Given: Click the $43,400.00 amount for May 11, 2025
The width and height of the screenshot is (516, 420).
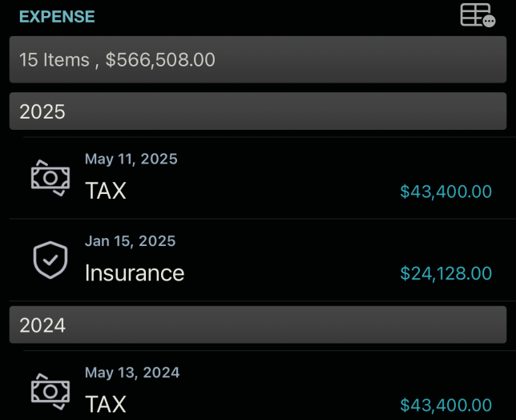Looking at the screenshot, I should (445, 192).
